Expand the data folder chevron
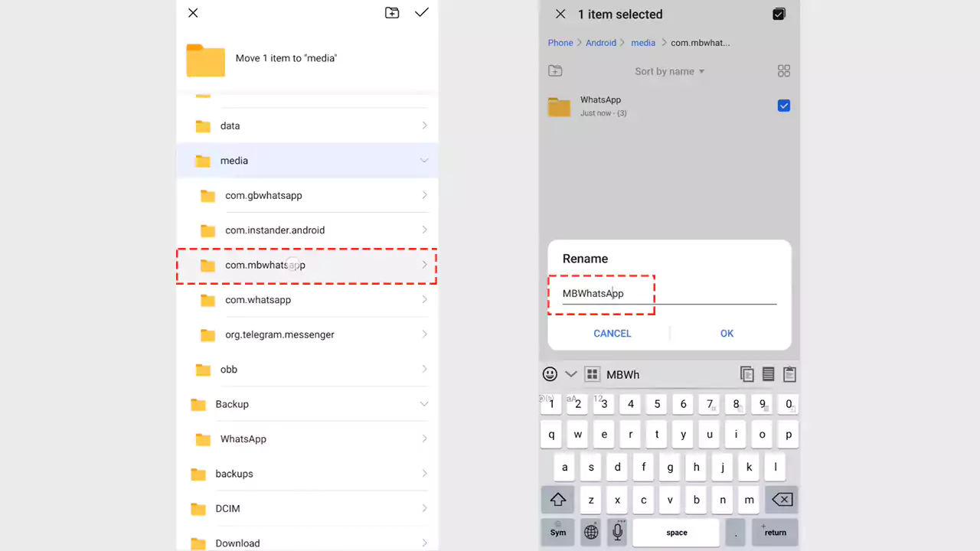 [424, 126]
